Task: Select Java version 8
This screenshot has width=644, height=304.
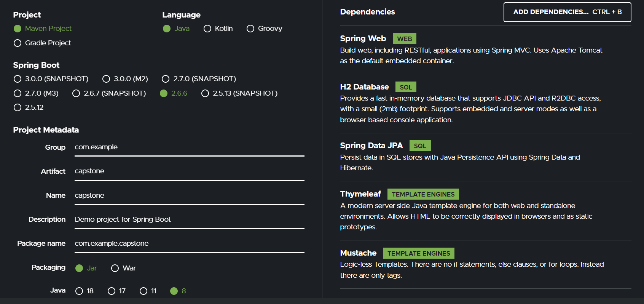Action: click(x=178, y=291)
